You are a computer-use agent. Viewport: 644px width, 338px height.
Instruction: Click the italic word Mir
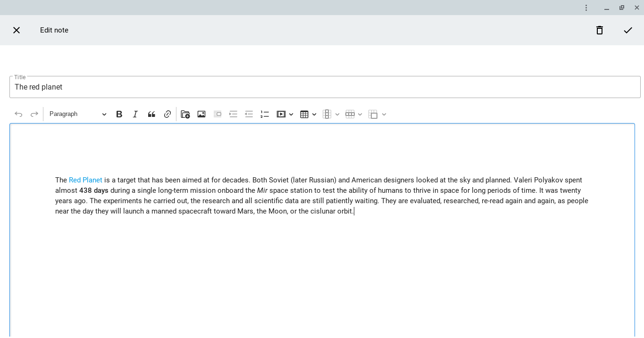262,190
